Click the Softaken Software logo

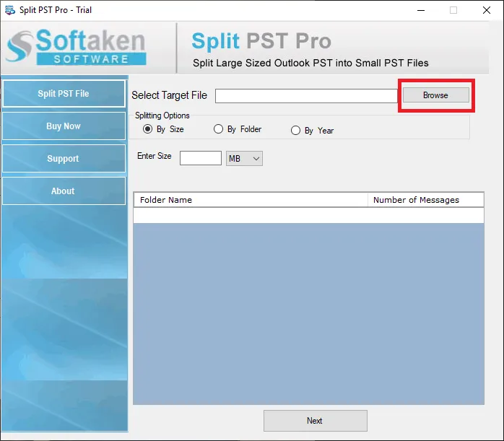pos(77,47)
